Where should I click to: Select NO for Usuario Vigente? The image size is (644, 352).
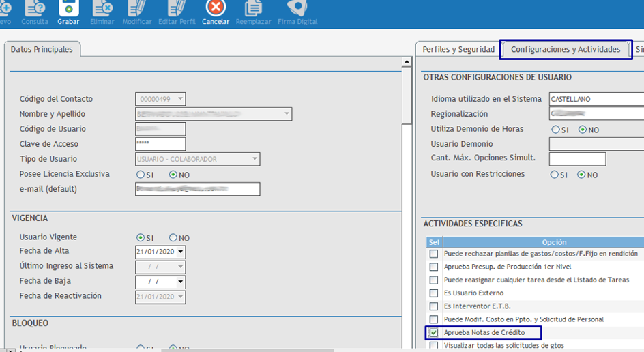[x=173, y=238]
